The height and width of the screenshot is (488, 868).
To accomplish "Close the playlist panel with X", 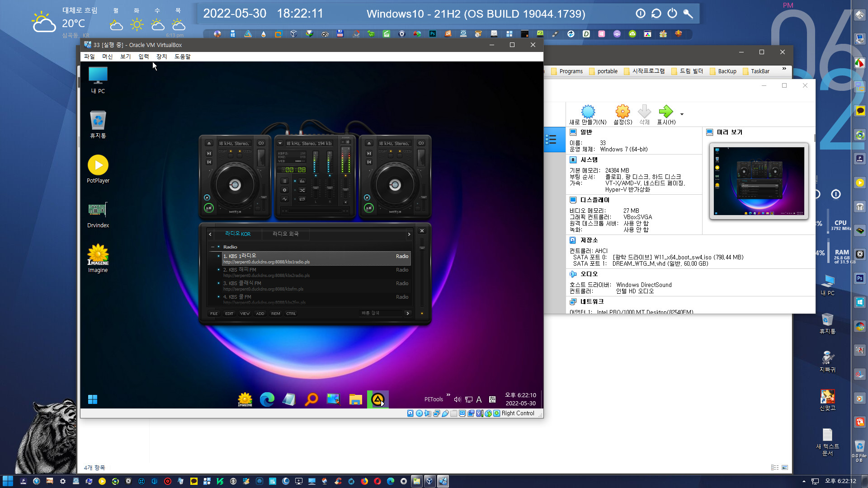I will (422, 230).
